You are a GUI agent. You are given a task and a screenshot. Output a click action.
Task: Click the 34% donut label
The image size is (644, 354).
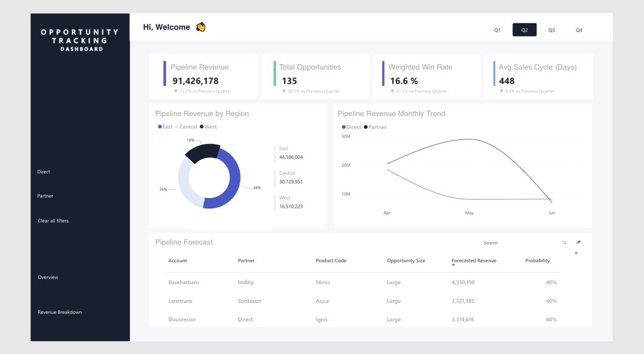pos(163,189)
